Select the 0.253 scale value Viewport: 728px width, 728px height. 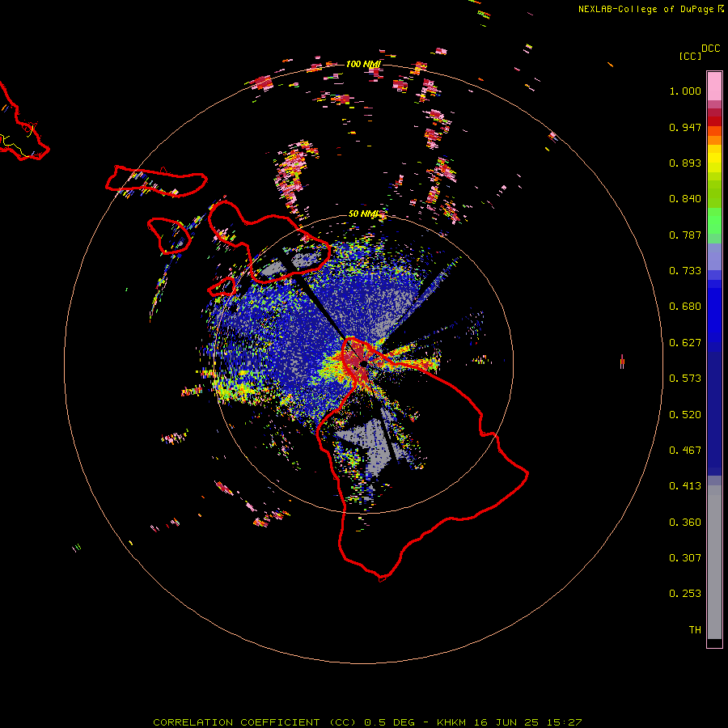coord(685,594)
